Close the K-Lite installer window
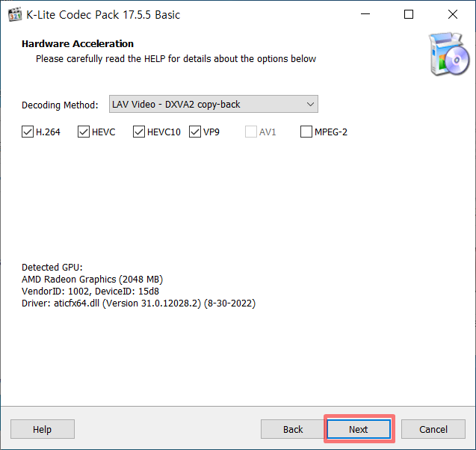 point(453,14)
